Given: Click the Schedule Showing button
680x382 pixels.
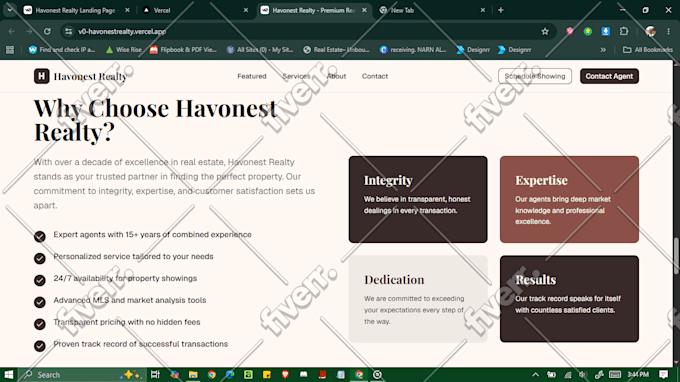Looking at the screenshot, I should click(x=535, y=76).
